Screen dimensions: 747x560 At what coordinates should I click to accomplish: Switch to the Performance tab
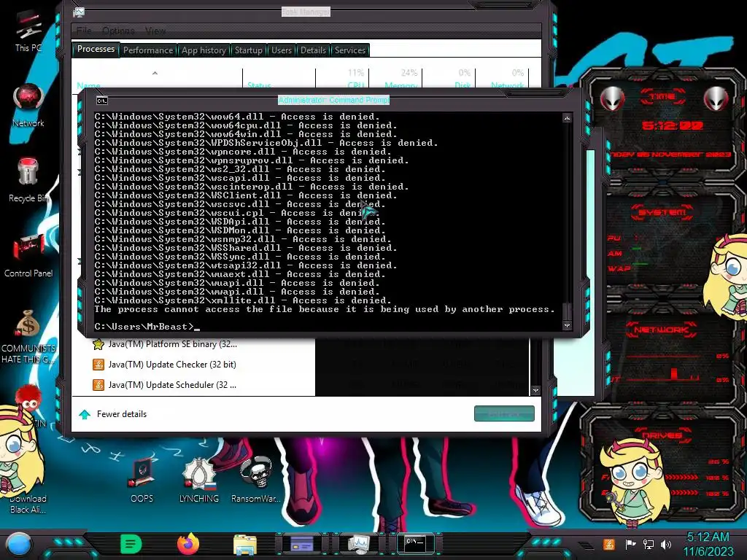coord(147,50)
